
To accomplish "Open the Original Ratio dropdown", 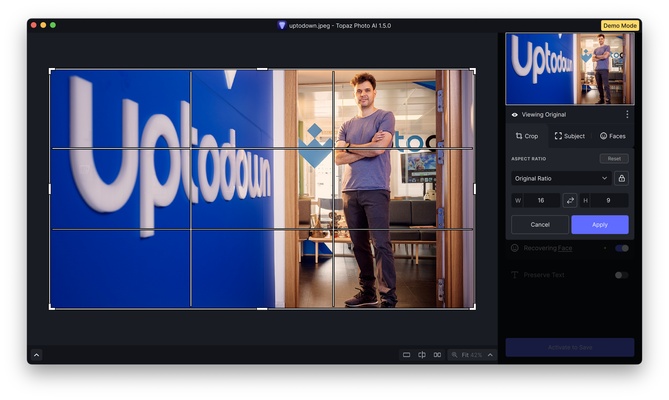I will click(x=560, y=178).
